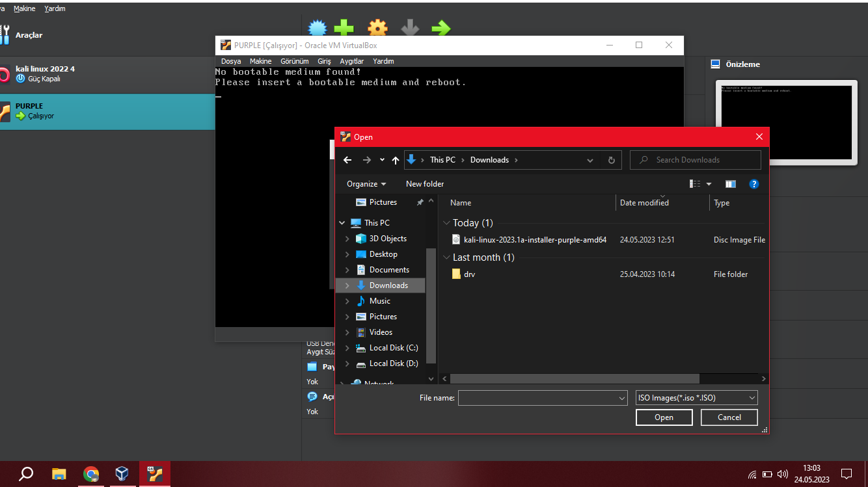868x487 pixels.
Task: Open Aygıtlar menu in VM window
Action: (x=352, y=61)
